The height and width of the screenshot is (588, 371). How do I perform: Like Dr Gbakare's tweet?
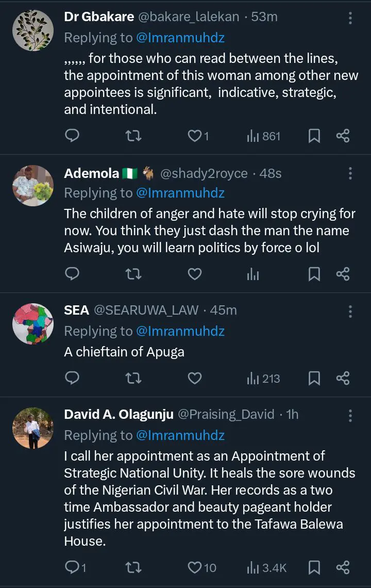pos(194,136)
